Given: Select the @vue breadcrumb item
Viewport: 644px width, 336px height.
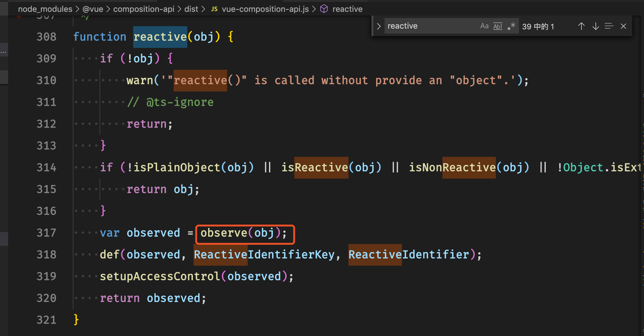Looking at the screenshot, I should point(93,9).
